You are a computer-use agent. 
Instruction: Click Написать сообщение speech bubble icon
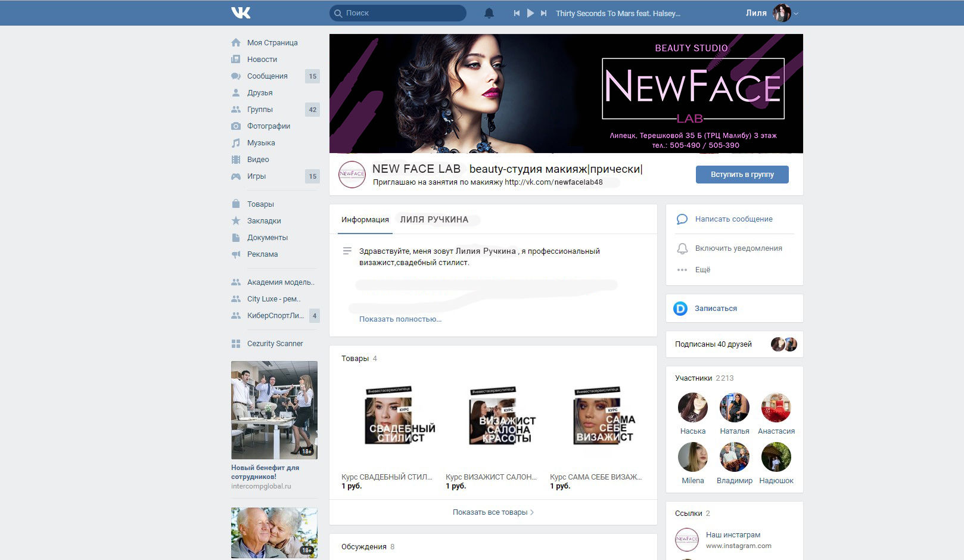click(x=682, y=219)
